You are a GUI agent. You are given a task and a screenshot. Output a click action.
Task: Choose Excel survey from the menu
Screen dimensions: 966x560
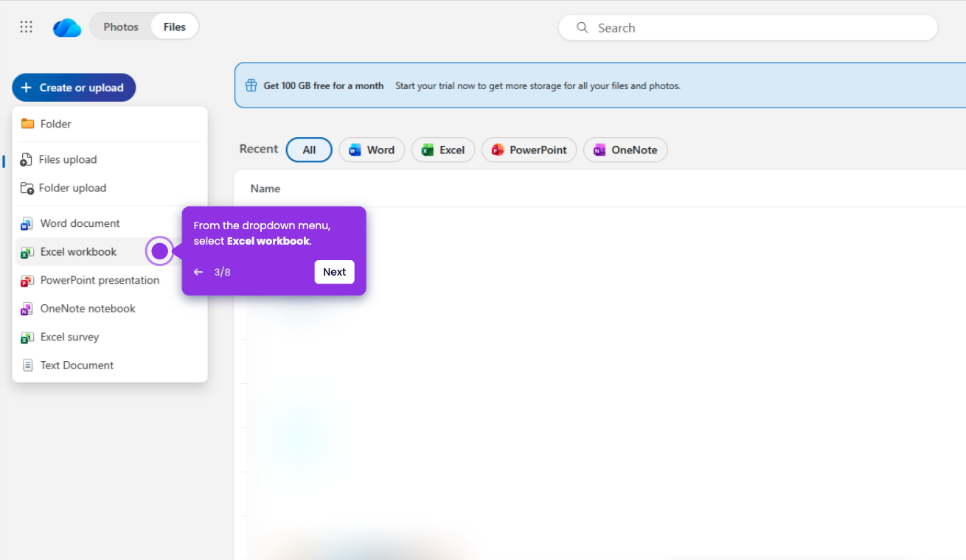(x=110, y=337)
